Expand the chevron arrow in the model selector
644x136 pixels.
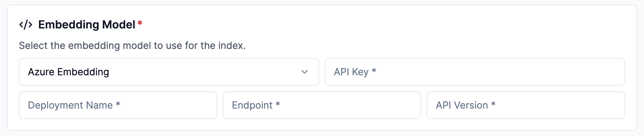tap(305, 72)
